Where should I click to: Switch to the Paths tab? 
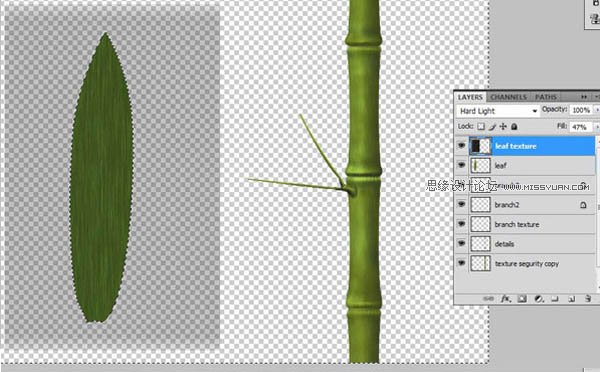coord(546,97)
